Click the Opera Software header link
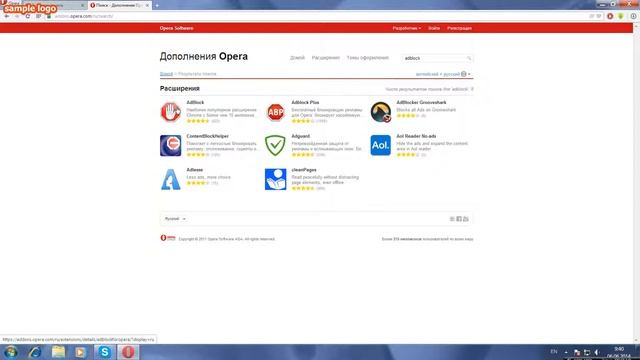Image resolution: width=640 pixels, height=360 pixels. [x=176, y=28]
